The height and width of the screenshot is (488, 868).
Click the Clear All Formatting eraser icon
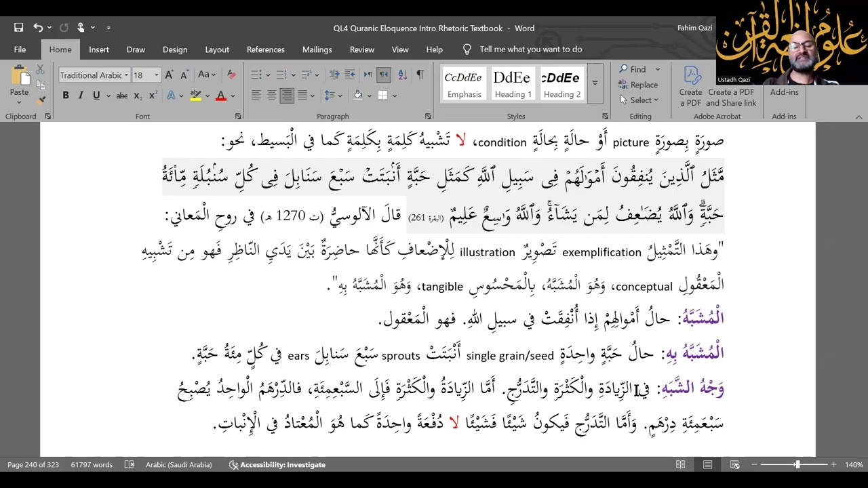[231, 75]
